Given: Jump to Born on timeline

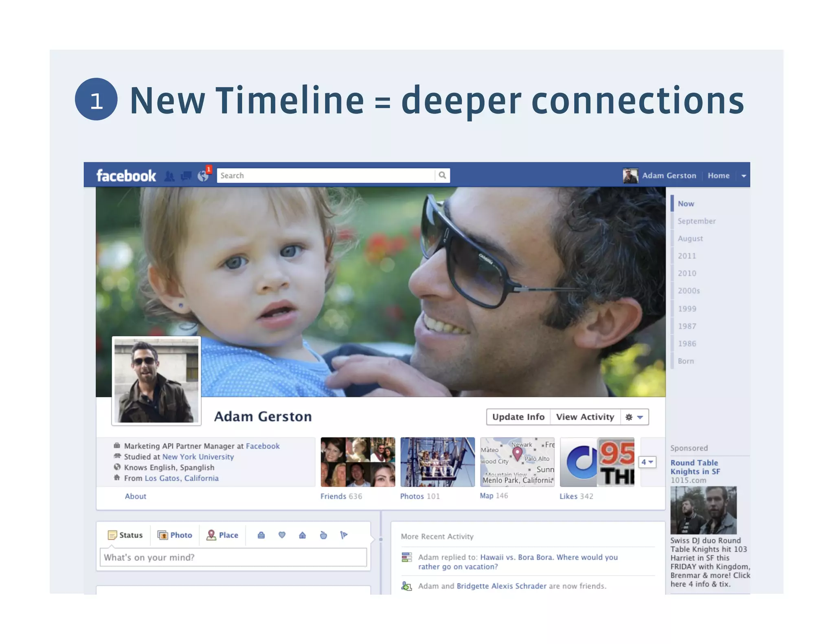Looking at the screenshot, I should [x=686, y=361].
